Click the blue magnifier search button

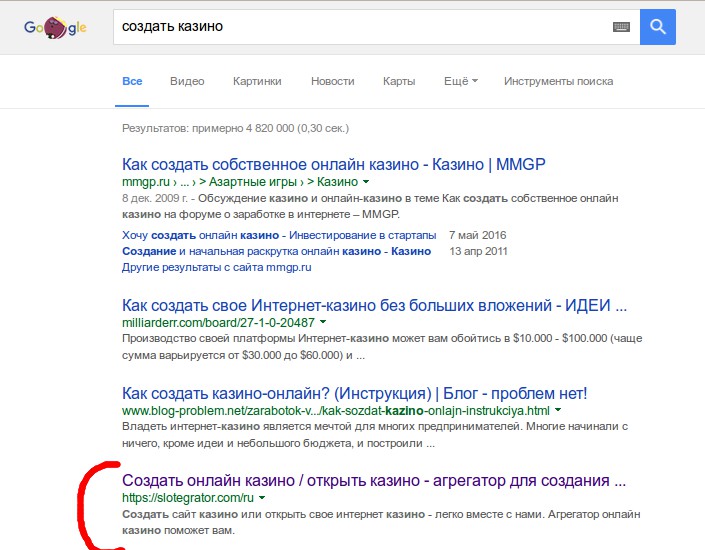point(657,27)
